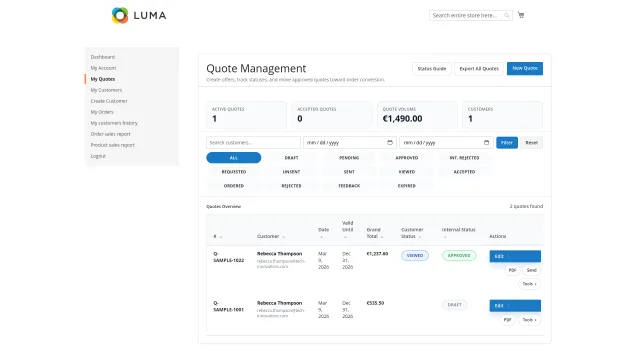Sort table by Date column
This screenshot has width=640, height=360.
(323, 233)
